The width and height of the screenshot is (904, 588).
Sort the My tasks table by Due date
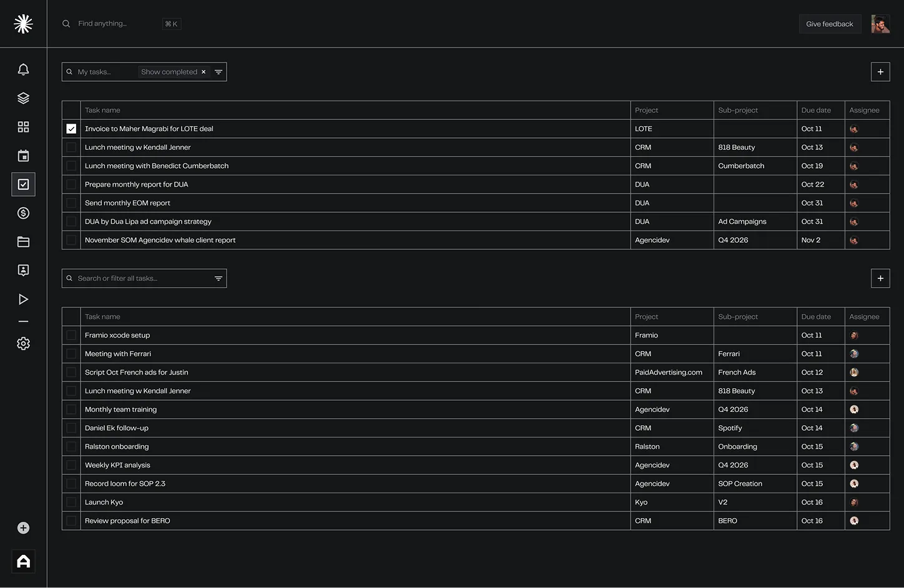pyautogui.click(x=815, y=110)
